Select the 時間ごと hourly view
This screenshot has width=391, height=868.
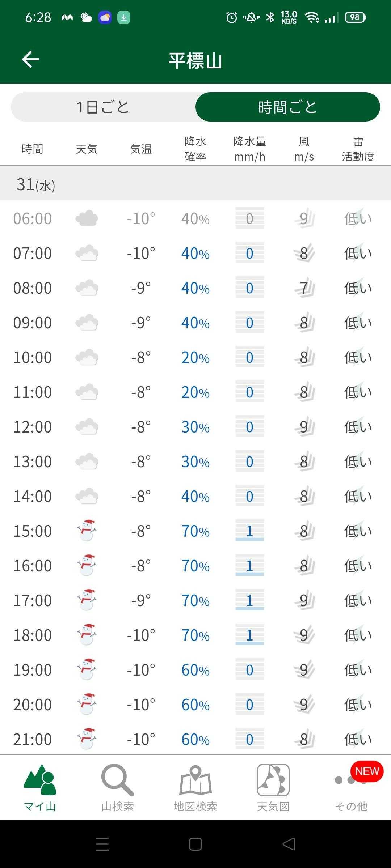pyautogui.click(x=287, y=107)
